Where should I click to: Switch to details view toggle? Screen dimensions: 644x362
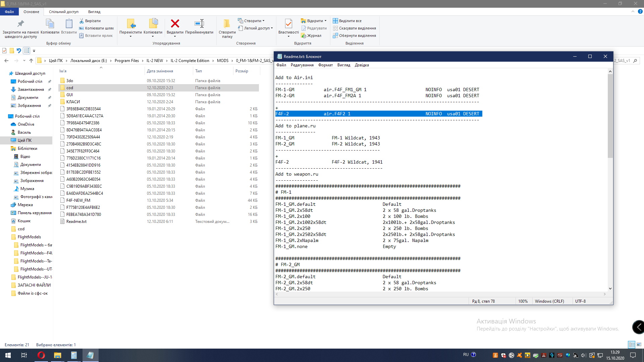click(632, 345)
